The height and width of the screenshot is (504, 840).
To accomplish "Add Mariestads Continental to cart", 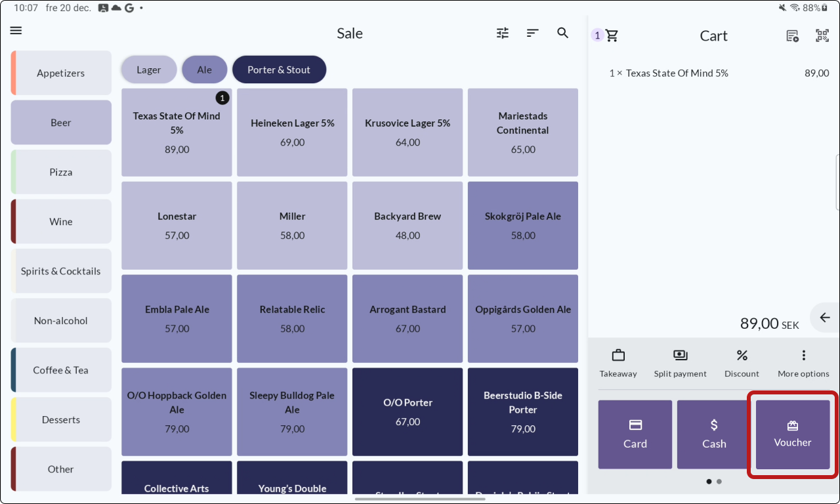I will pos(523,133).
